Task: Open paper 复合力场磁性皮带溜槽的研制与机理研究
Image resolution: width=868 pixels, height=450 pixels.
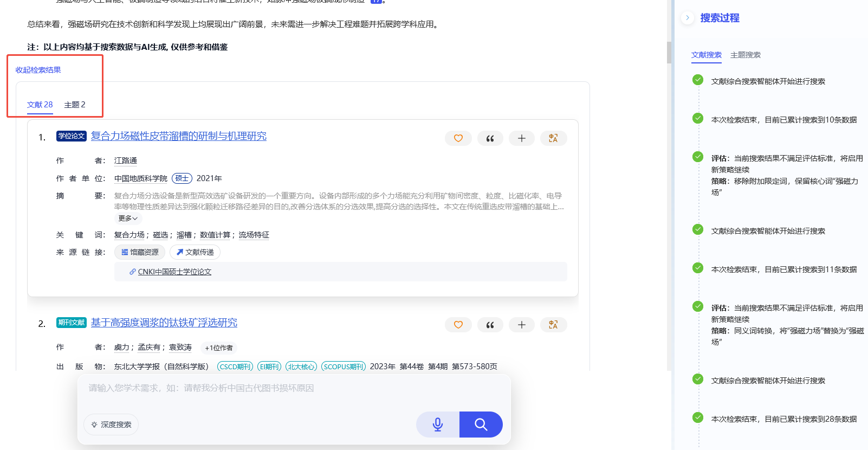Action: click(179, 136)
